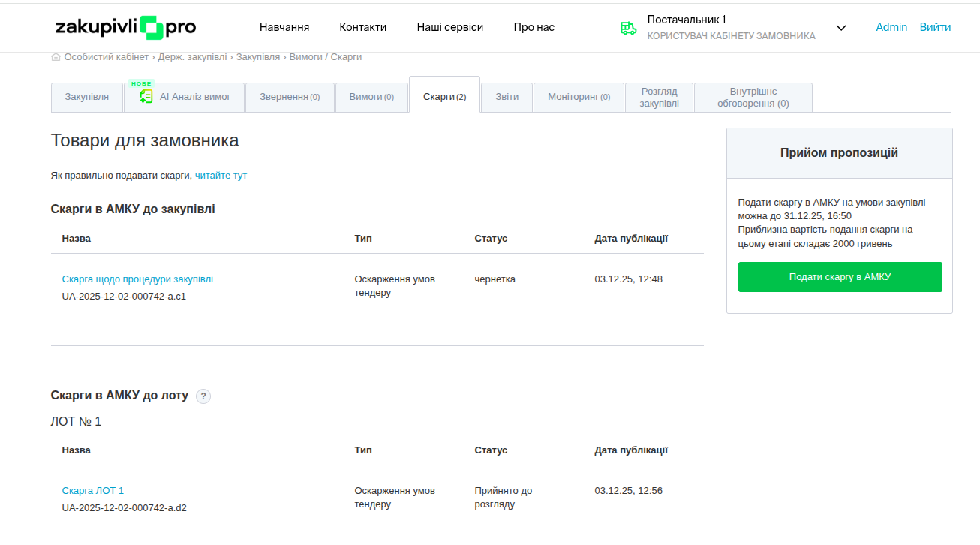Open the Скарга ЛОТ 1 link
Screen dimensions: 980x545
93,491
